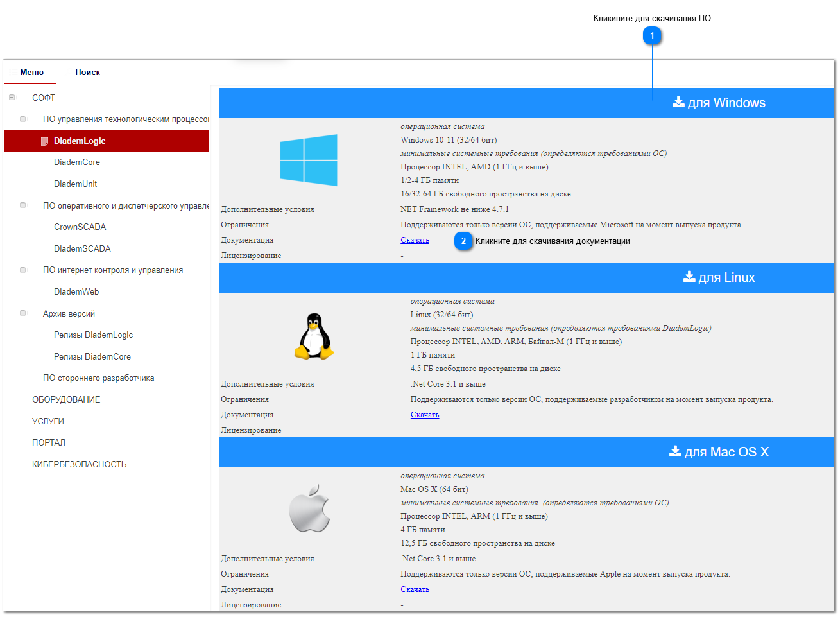Viewport: 840px width, 617px height.
Task: Select ПО интернет контроля и управления item
Action: 113,270
